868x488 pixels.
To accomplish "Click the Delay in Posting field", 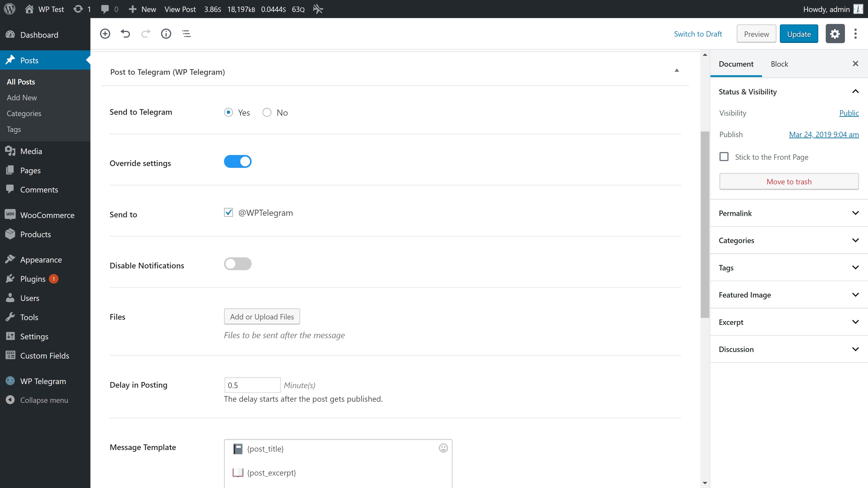I will pos(252,385).
